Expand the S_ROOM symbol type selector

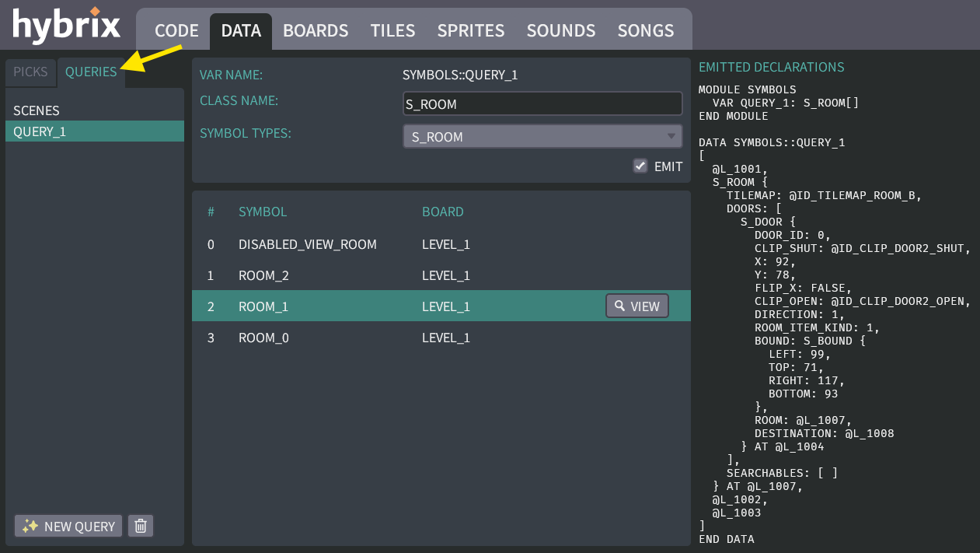coord(672,135)
